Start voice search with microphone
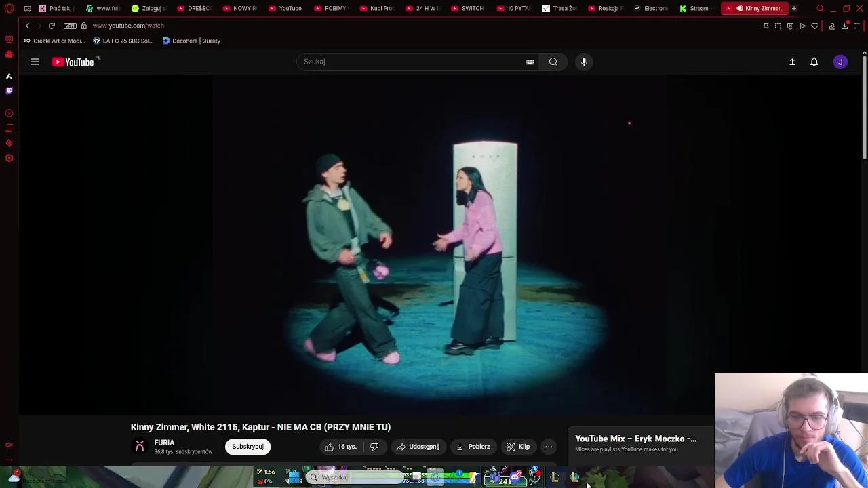Screen dimensions: 868x488 tap(584, 62)
